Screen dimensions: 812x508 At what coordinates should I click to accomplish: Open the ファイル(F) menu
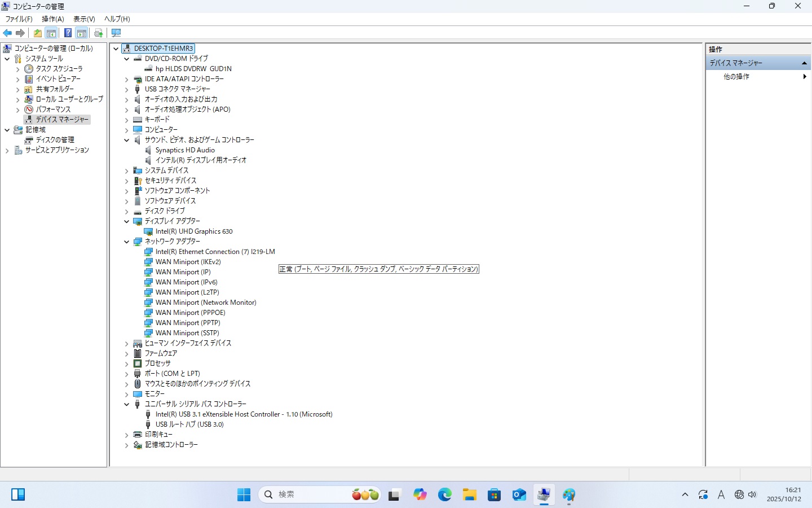19,19
